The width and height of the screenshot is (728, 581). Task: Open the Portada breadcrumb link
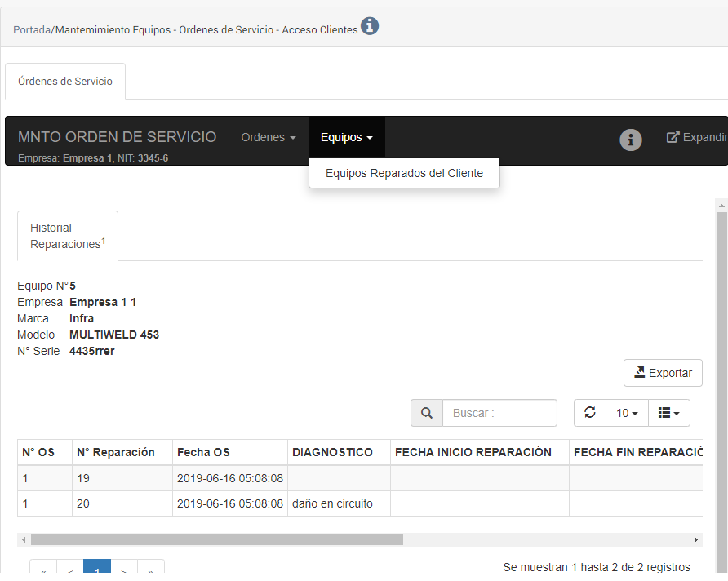[x=31, y=29]
